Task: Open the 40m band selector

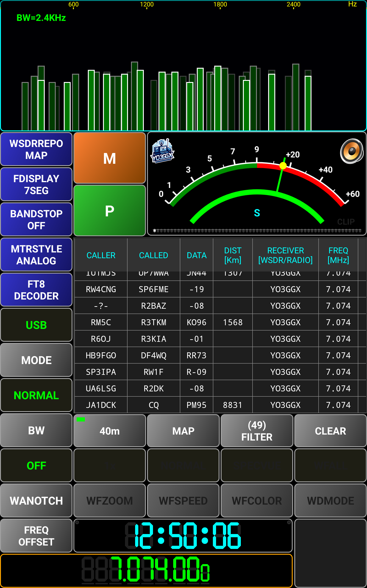Action: coord(110,431)
